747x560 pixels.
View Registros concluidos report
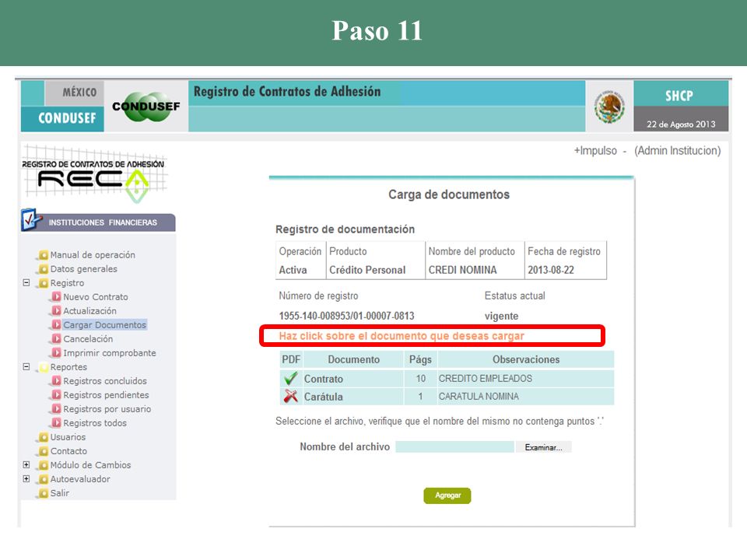click(x=105, y=381)
